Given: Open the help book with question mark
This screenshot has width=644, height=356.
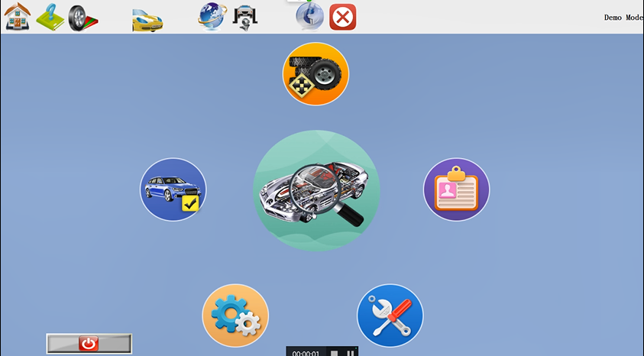Looking at the screenshot, I should (x=50, y=18).
